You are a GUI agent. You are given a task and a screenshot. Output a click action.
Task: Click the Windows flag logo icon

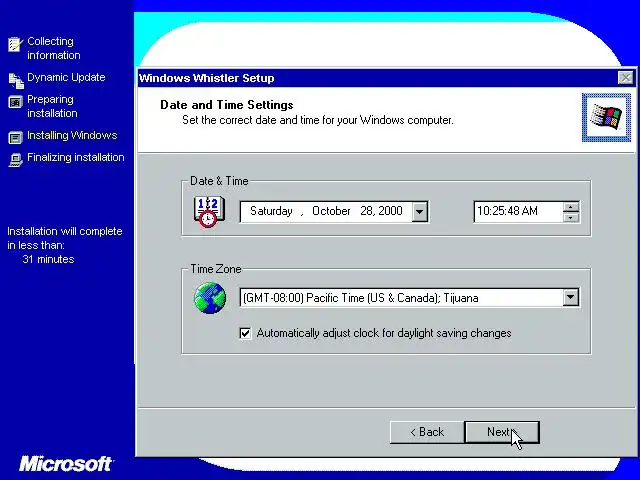pyautogui.click(x=606, y=118)
